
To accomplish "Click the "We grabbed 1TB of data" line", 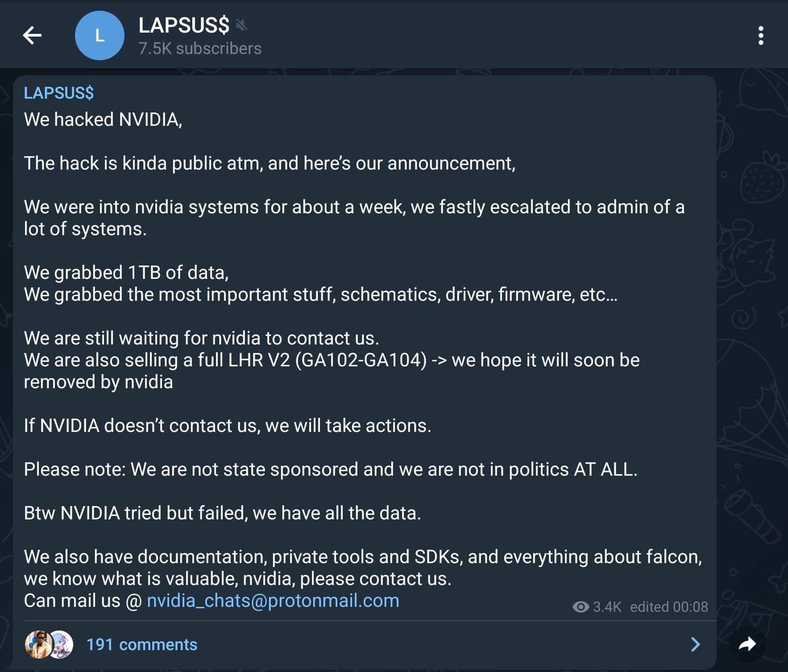I will point(126,273).
